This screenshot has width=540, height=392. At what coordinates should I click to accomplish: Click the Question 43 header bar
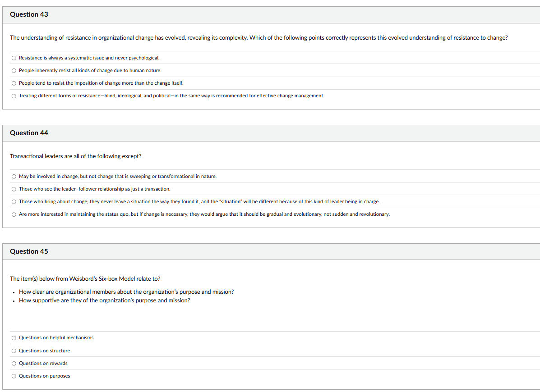[x=29, y=14]
